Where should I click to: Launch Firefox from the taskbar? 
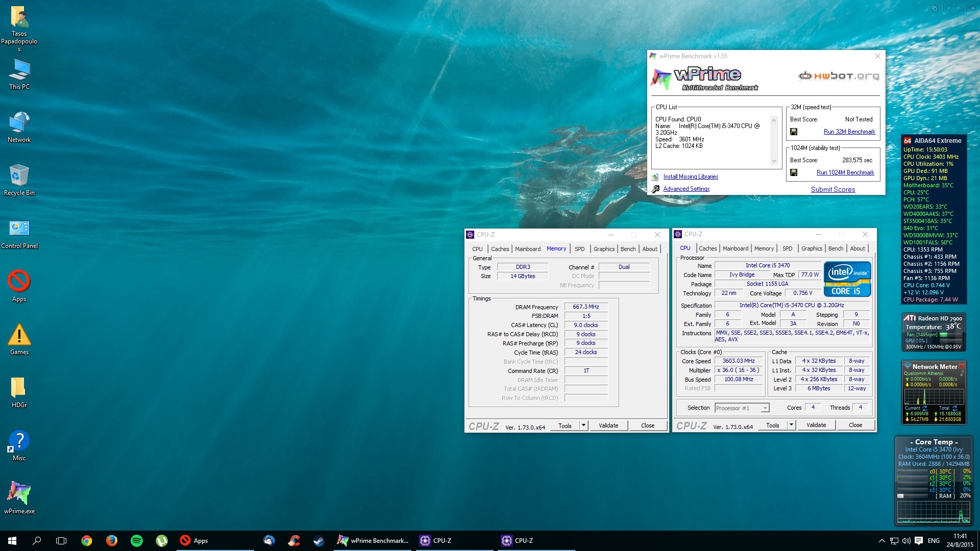(x=112, y=541)
